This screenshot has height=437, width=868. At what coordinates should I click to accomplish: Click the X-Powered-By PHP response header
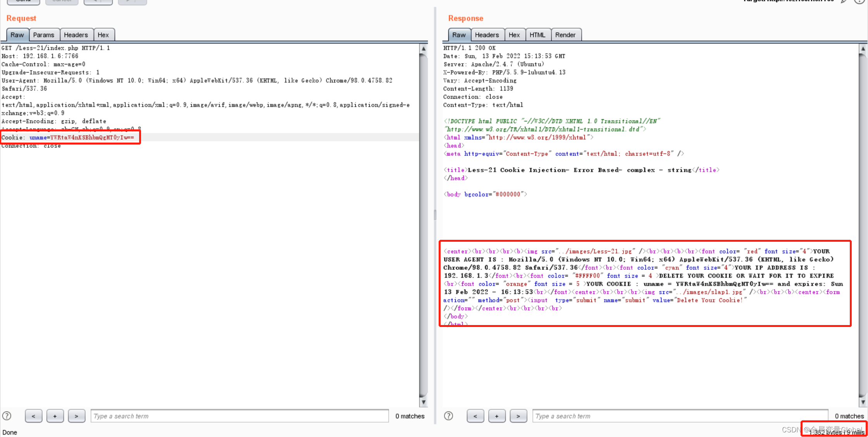pos(504,72)
